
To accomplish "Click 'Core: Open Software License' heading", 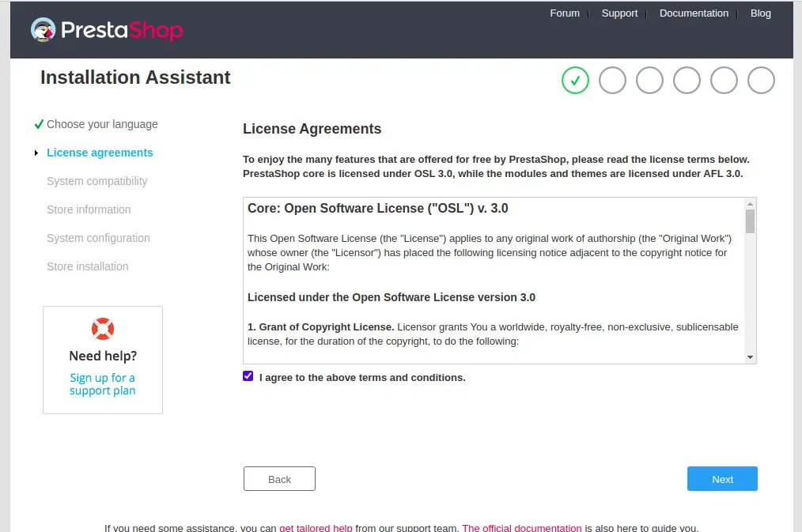I will pyautogui.click(x=378, y=209).
